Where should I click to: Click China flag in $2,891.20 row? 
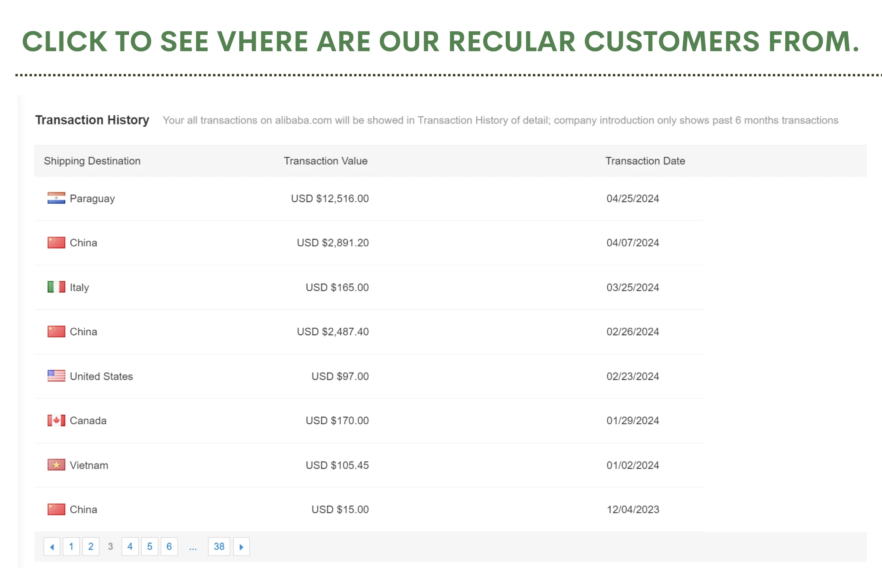[56, 243]
